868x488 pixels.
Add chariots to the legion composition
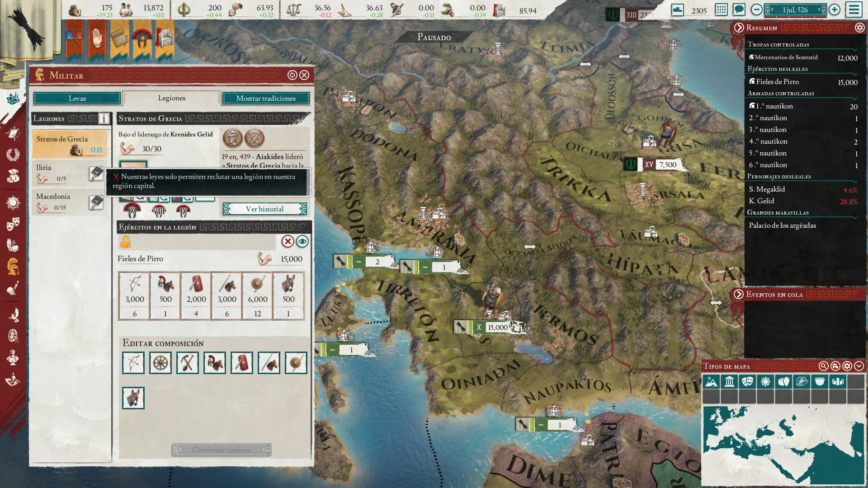[x=160, y=363]
